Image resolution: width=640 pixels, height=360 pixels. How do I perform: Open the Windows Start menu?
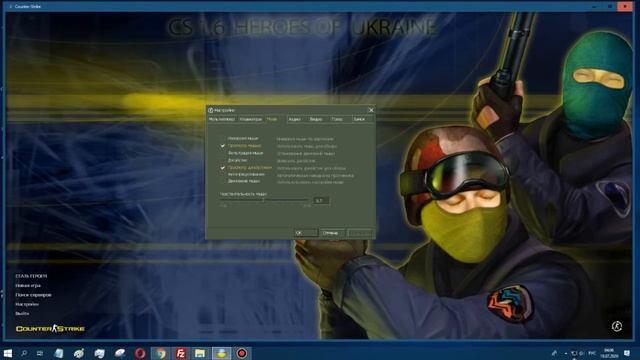[x=7, y=353]
